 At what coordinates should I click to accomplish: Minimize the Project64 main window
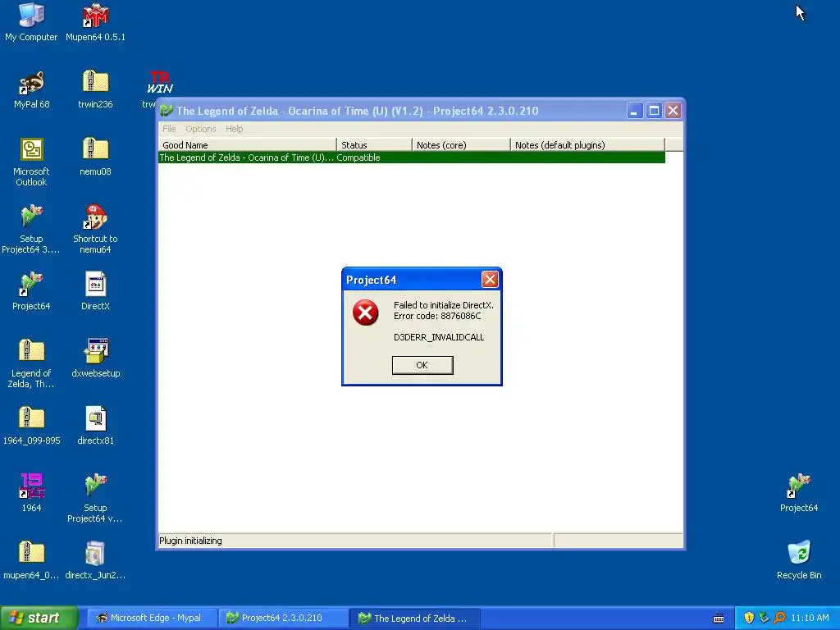634,111
